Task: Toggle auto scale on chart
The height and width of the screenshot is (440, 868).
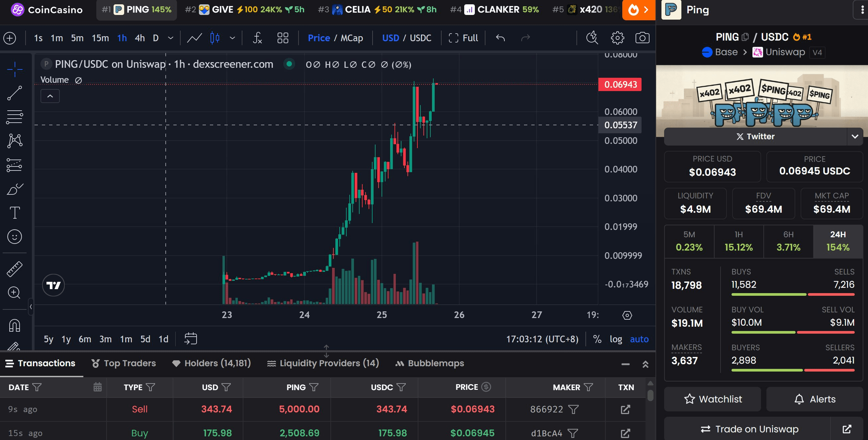Action: pyautogui.click(x=639, y=339)
